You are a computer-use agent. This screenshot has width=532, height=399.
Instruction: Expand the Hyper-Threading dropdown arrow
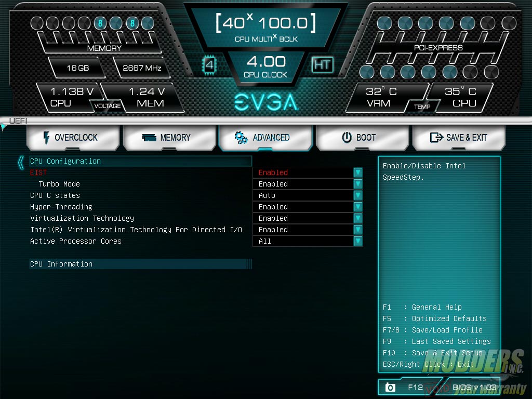pyautogui.click(x=357, y=207)
